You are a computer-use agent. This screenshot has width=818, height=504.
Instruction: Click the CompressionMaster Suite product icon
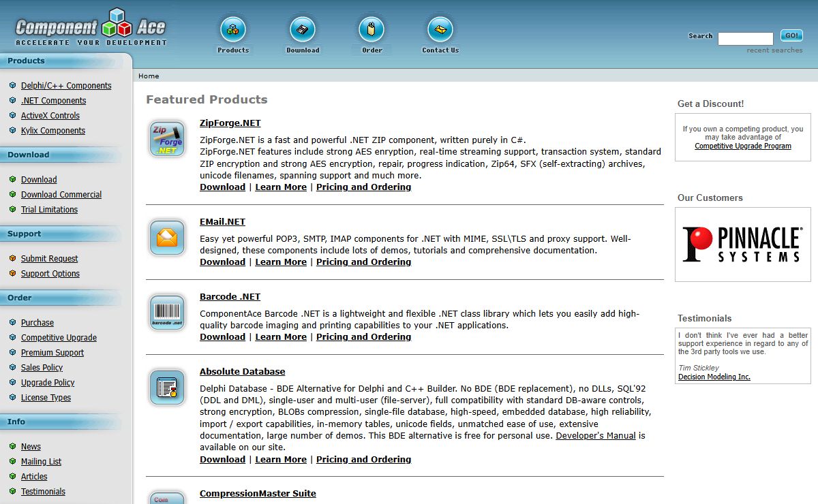point(167,498)
